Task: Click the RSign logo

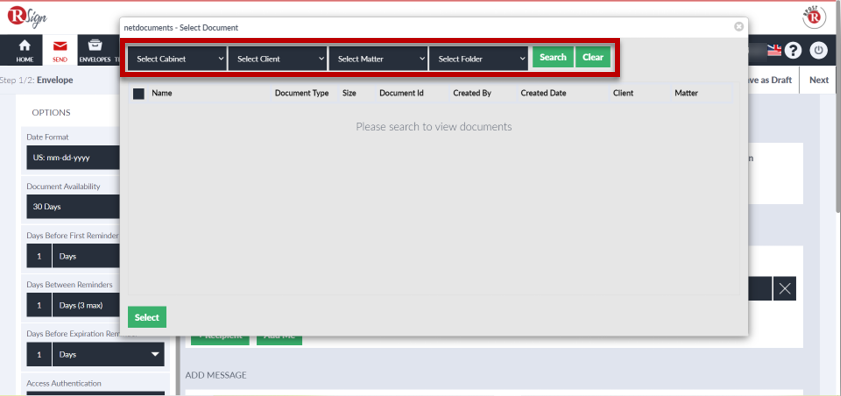Action: pyautogui.click(x=27, y=17)
